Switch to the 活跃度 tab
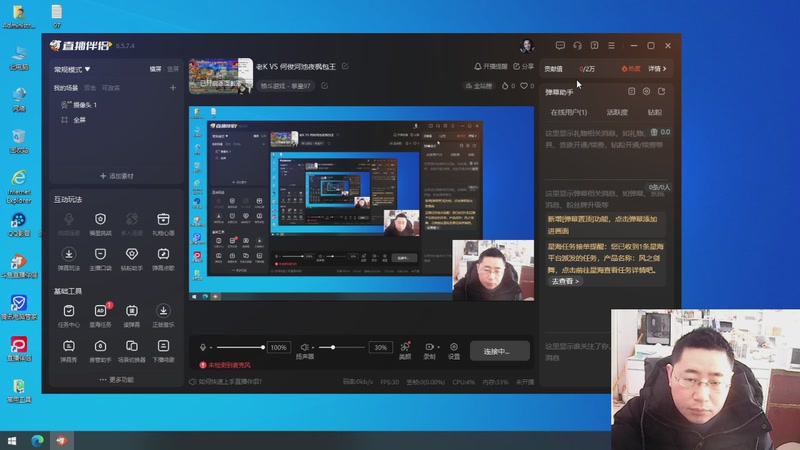 tap(617, 112)
